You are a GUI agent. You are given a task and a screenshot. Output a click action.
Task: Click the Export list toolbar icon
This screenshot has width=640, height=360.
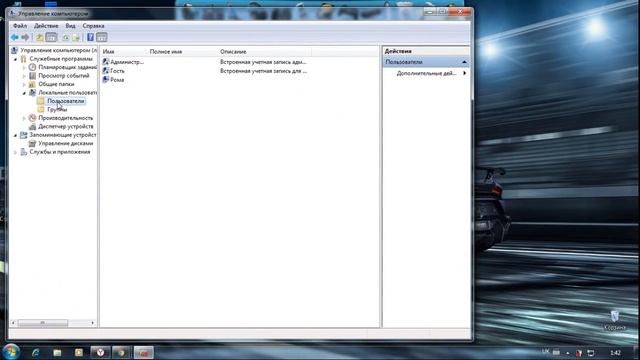point(76,38)
